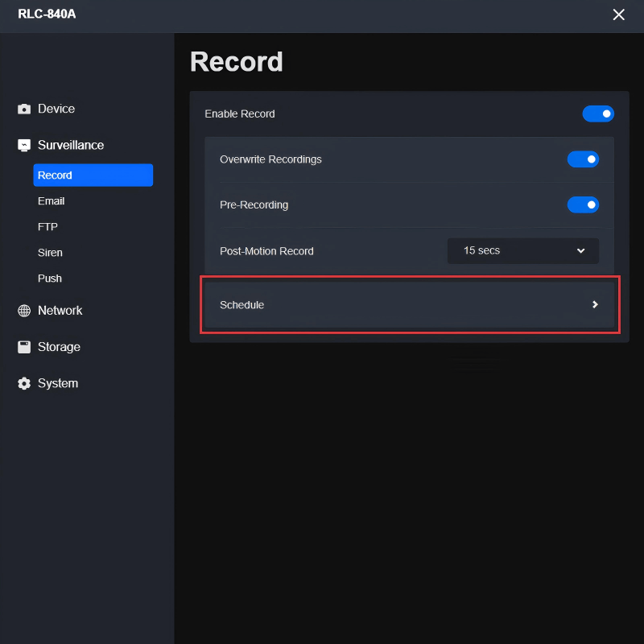The height and width of the screenshot is (644, 644).
Task: Select Record in the Surveillance menu
Action: (93, 175)
